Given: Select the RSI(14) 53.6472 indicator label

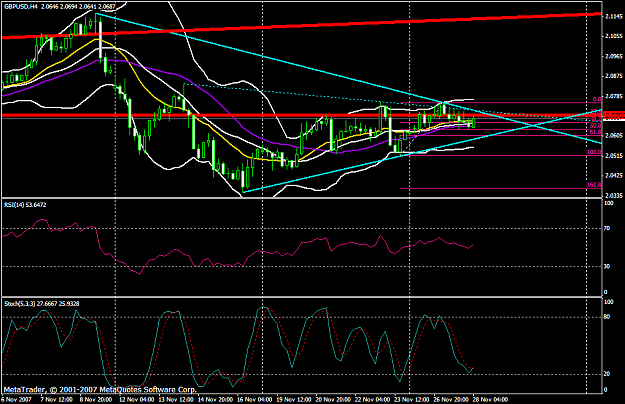Looking at the screenshot, I should [25, 205].
